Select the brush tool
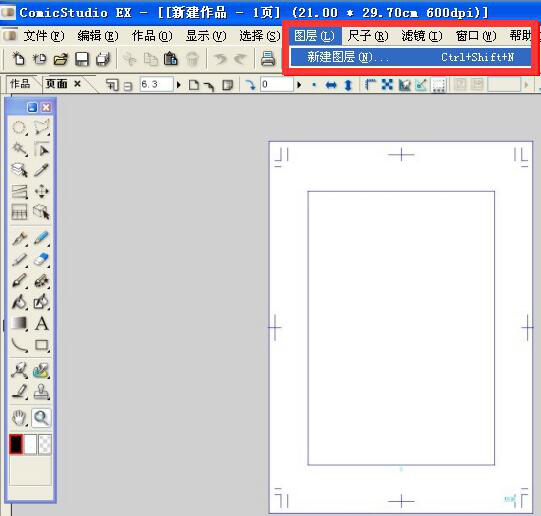Viewport: 541px width, 516px height. click(19, 281)
